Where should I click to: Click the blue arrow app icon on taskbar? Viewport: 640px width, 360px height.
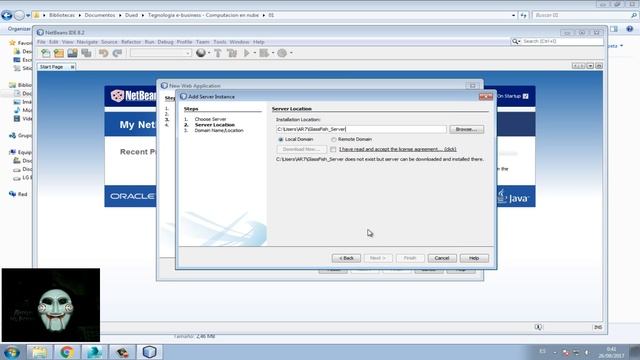[x=94, y=352]
